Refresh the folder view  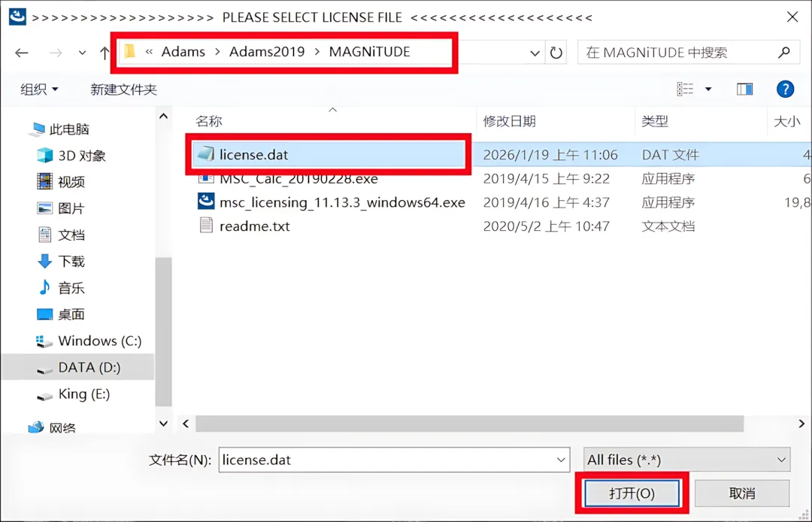[556, 53]
